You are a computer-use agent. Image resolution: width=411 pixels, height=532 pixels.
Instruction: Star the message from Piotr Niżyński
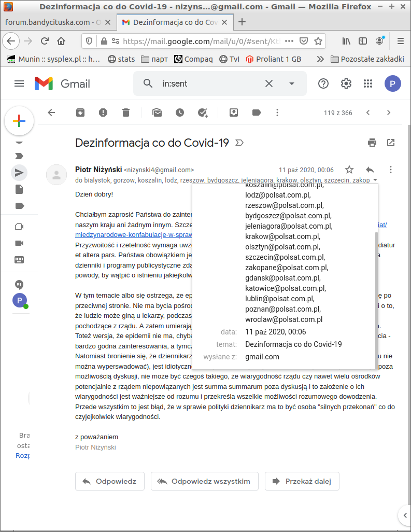click(x=349, y=170)
